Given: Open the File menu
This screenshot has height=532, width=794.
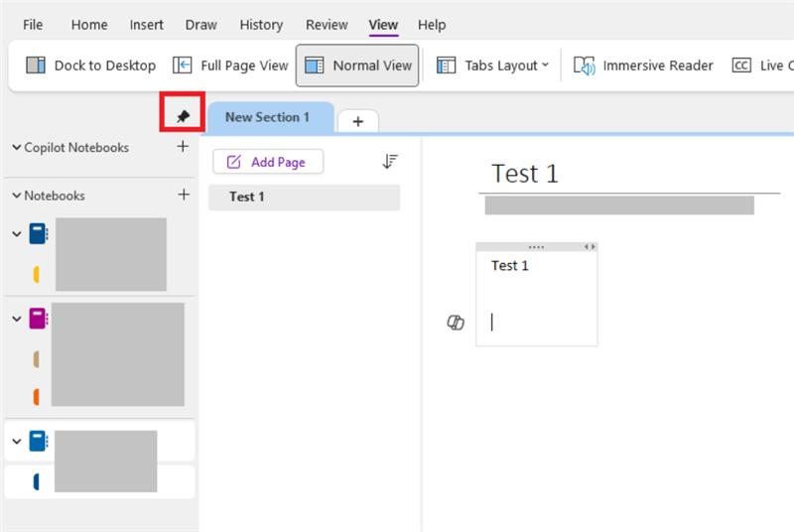Looking at the screenshot, I should tap(33, 24).
